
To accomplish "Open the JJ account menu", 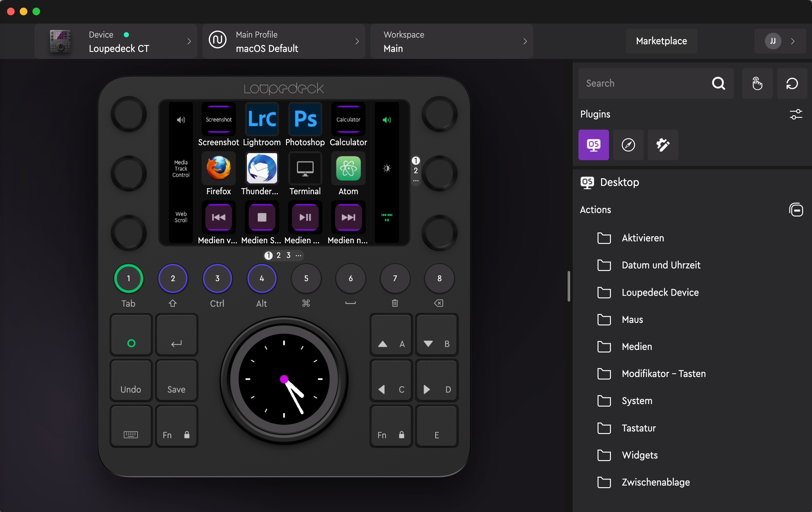I will click(x=780, y=41).
